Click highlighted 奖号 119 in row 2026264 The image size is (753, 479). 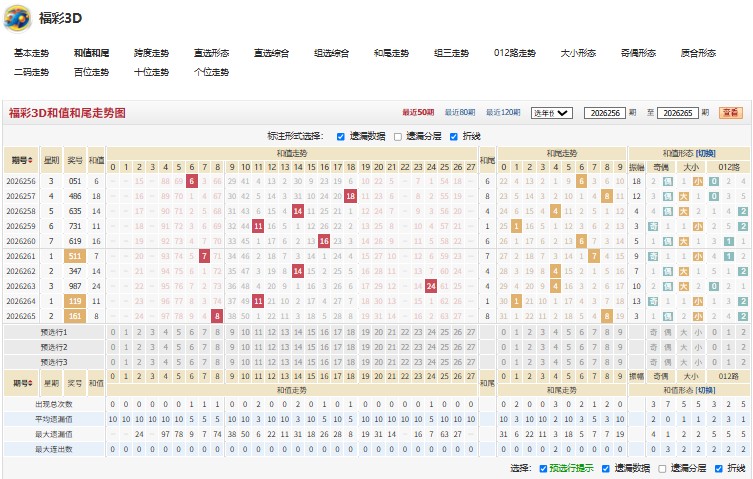(75, 301)
